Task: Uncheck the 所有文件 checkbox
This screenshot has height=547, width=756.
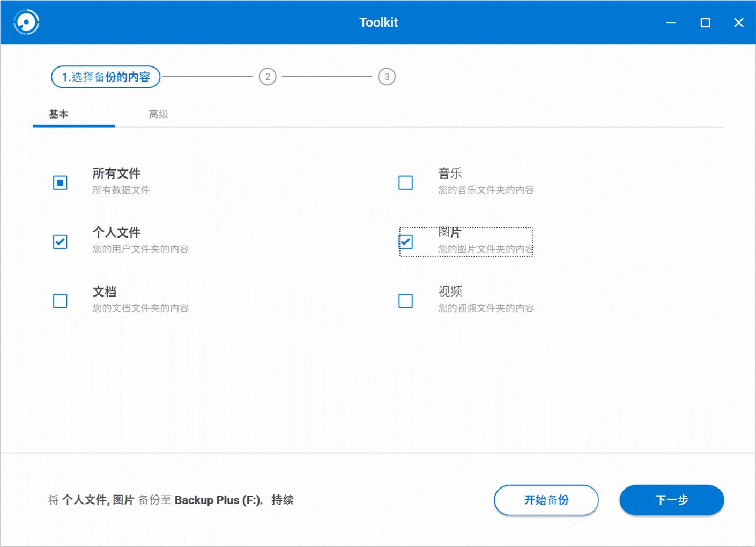Action: click(x=60, y=183)
